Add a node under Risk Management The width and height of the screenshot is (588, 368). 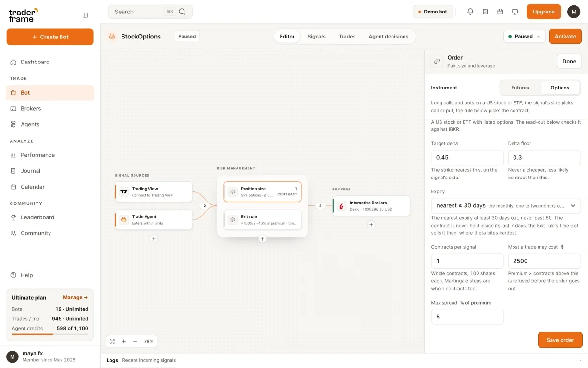(x=262, y=239)
